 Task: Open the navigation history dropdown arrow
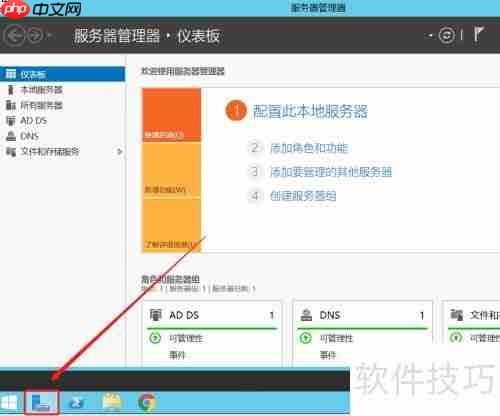(50, 35)
